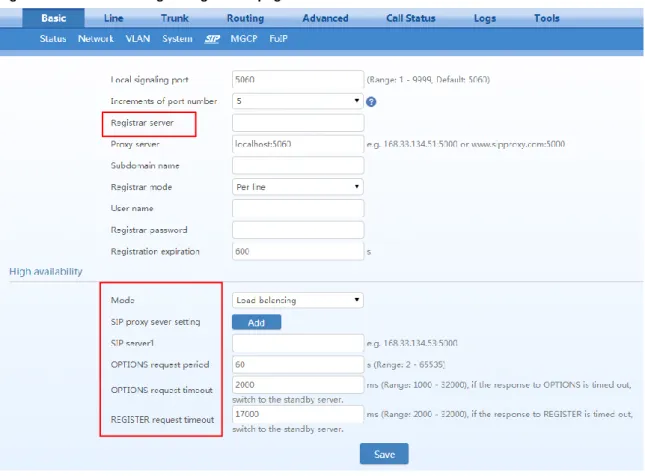Screen dimensions: 645x476
Task: Focus the Registrar server input field
Action: click(x=298, y=123)
